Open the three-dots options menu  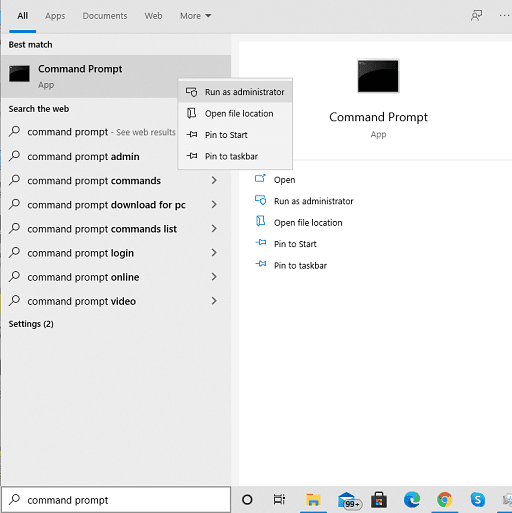click(504, 16)
